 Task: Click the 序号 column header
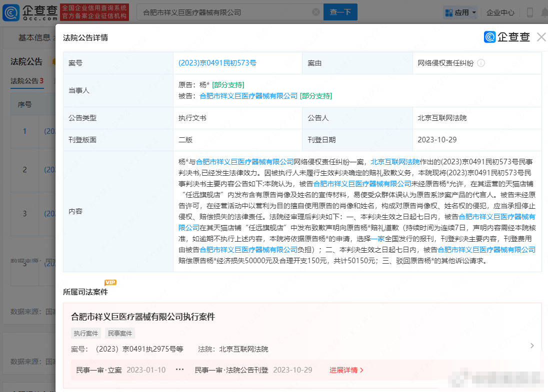(25, 104)
